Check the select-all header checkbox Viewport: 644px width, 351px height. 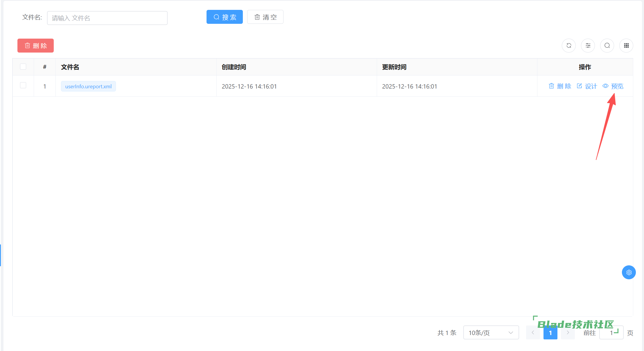click(23, 67)
